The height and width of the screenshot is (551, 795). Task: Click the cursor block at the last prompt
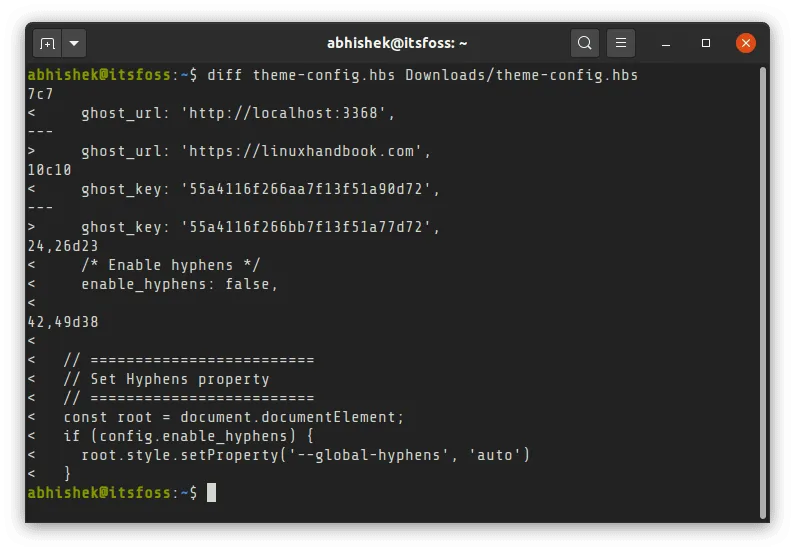pyautogui.click(x=211, y=492)
